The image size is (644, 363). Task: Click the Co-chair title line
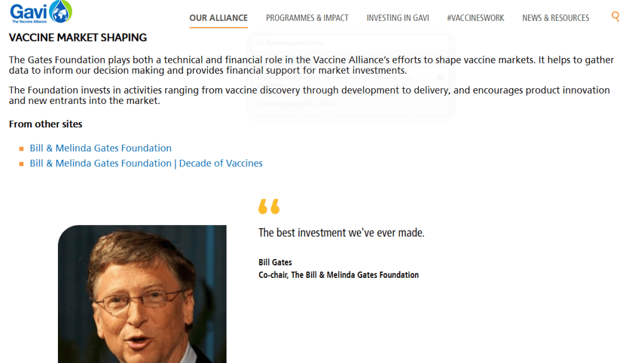pyautogui.click(x=339, y=275)
